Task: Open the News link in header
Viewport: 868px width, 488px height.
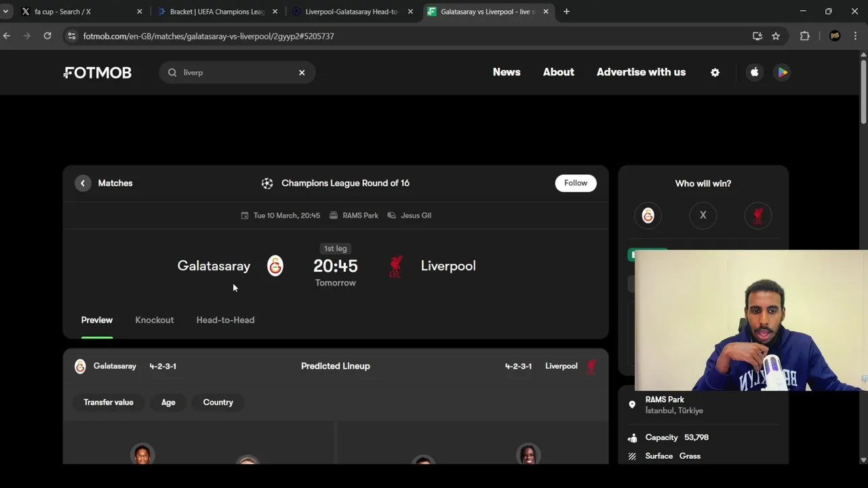Action: coord(507,72)
